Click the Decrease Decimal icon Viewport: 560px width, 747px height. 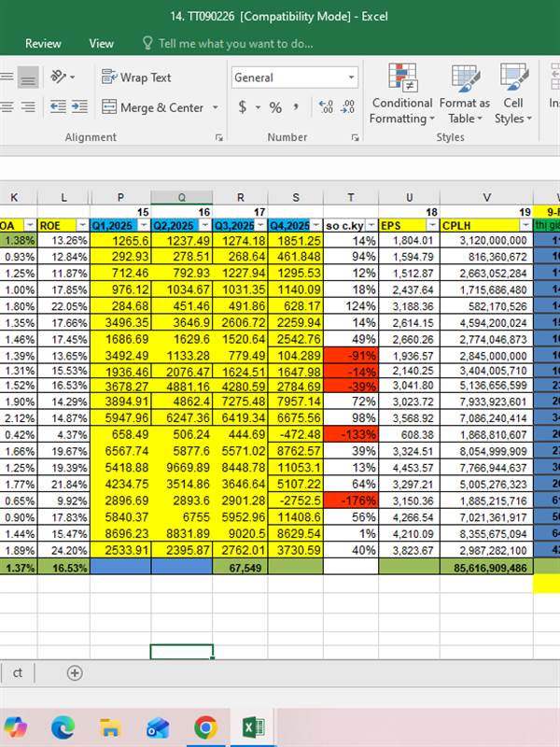click(x=347, y=106)
